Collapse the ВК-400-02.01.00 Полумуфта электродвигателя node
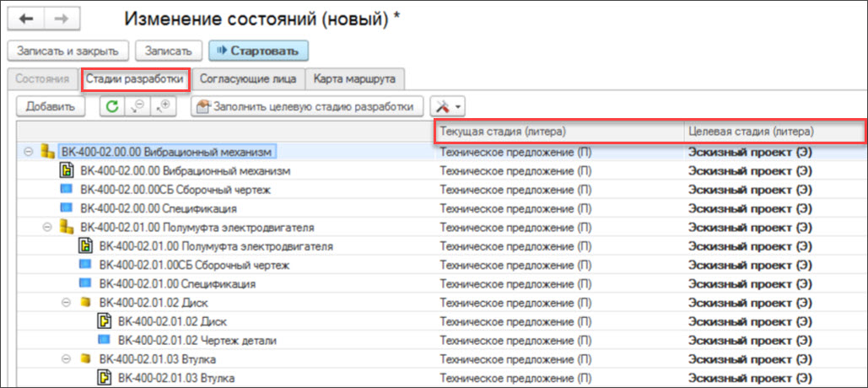 [x=46, y=228]
